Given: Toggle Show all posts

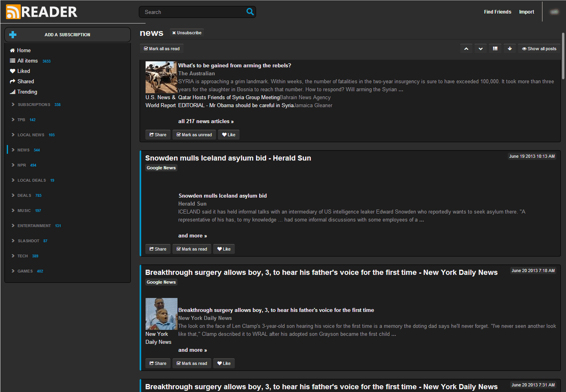Looking at the screenshot, I should 539,49.
